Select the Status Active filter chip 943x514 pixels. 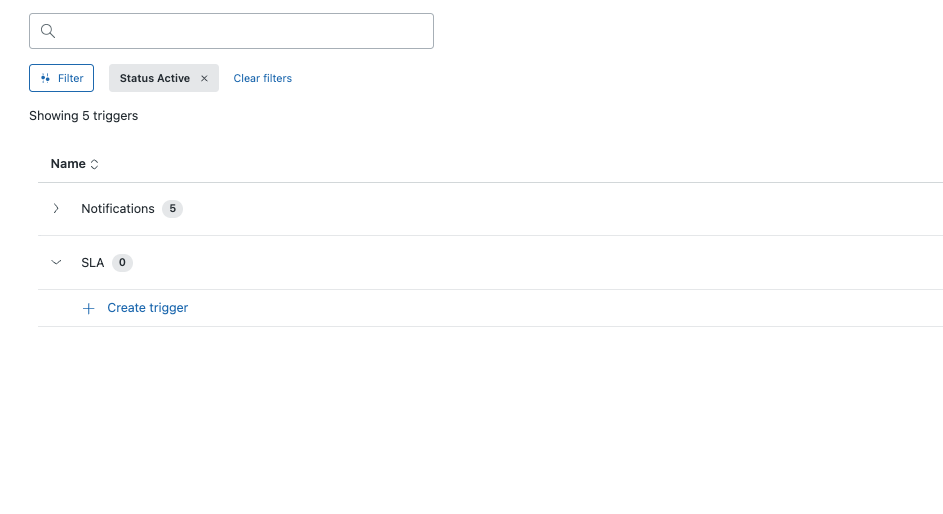tap(154, 78)
